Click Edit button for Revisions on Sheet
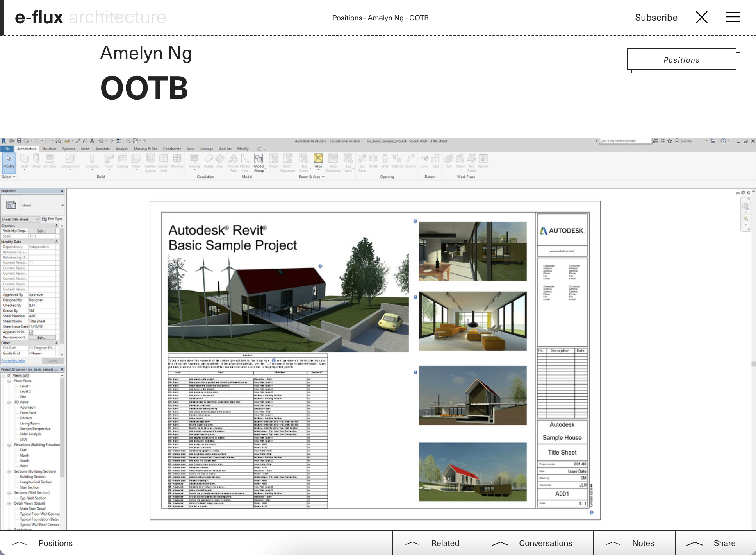Screen dimensions: 756x555 [42, 337]
